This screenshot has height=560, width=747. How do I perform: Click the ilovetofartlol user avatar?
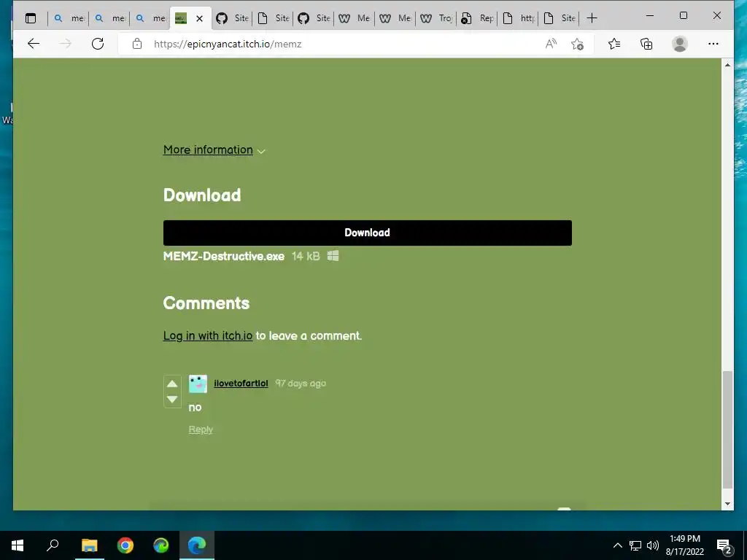(198, 384)
